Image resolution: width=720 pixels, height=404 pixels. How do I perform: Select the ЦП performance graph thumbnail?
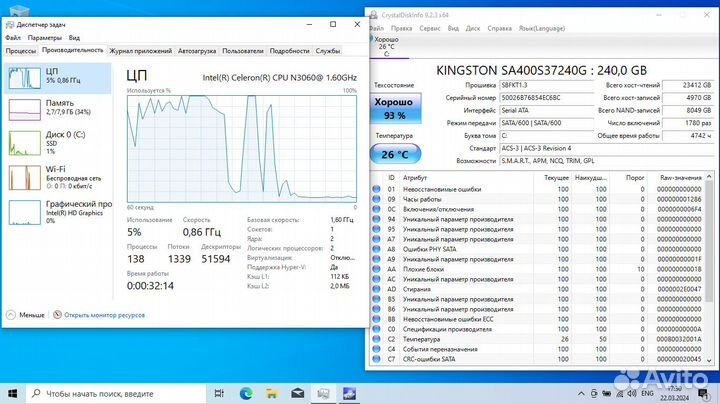[24, 78]
